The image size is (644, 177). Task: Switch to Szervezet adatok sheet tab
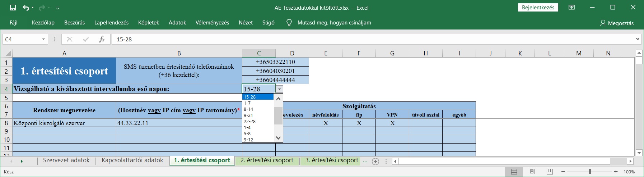66,160
